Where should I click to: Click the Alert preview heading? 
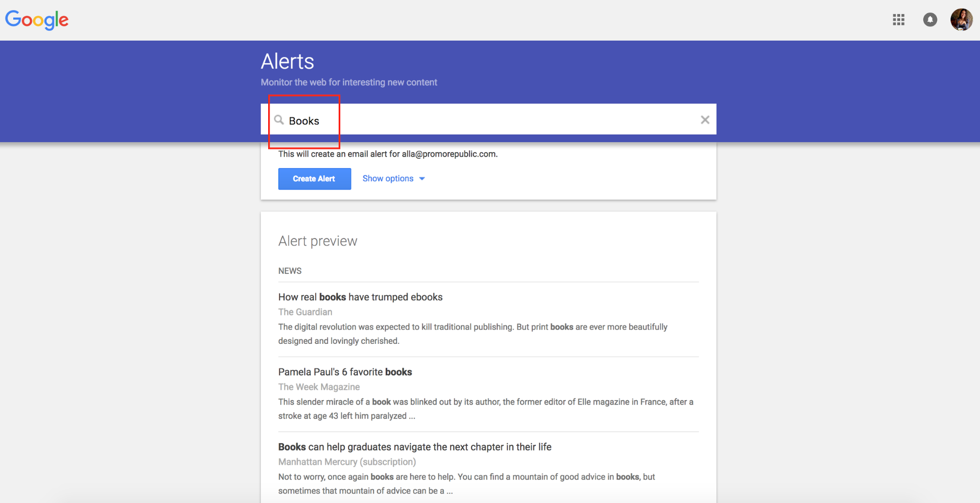click(318, 241)
